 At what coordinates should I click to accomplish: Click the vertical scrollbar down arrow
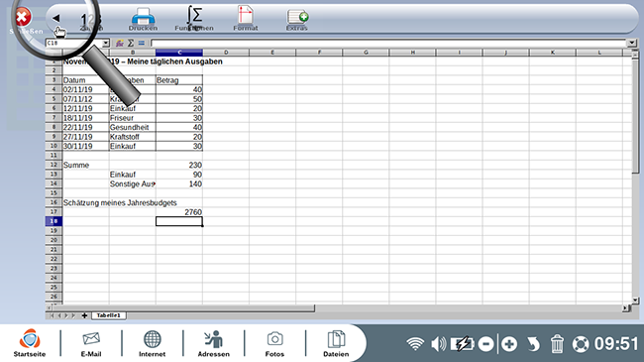[635, 301]
